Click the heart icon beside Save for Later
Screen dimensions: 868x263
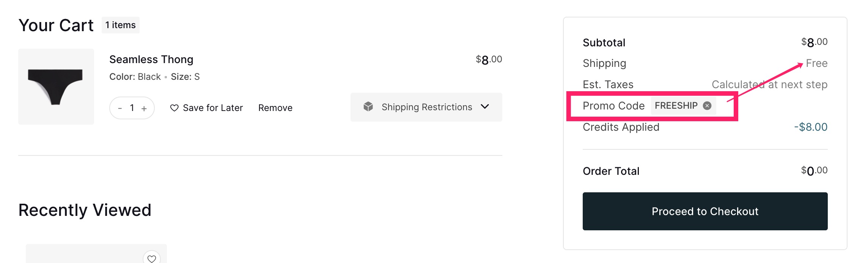coord(174,108)
